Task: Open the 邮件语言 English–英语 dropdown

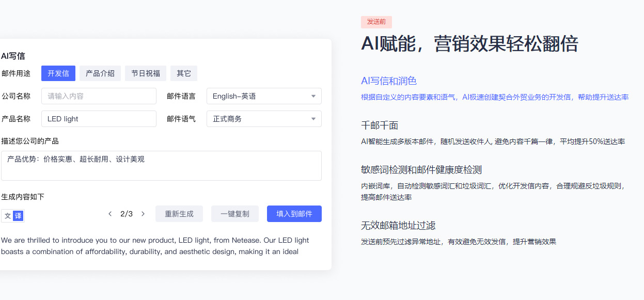Action: pos(264,96)
